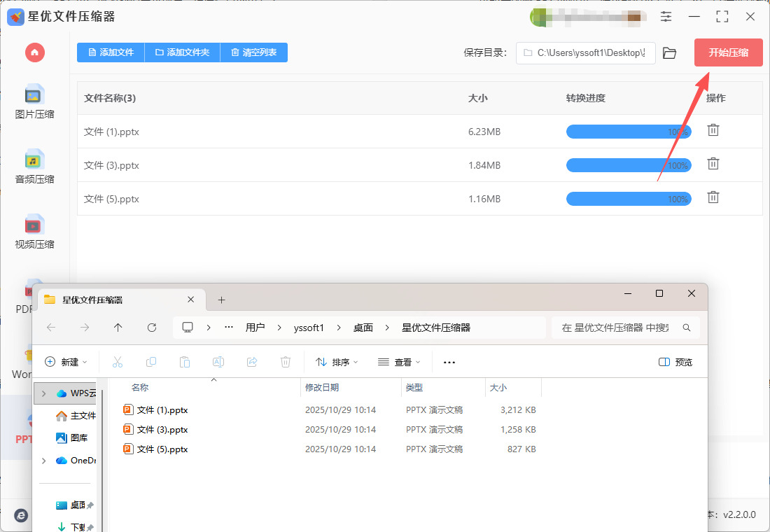Viewport: 770px width, 532px height.
Task: Open the 视频压缩 video compression tool
Action: (x=34, y=232)
